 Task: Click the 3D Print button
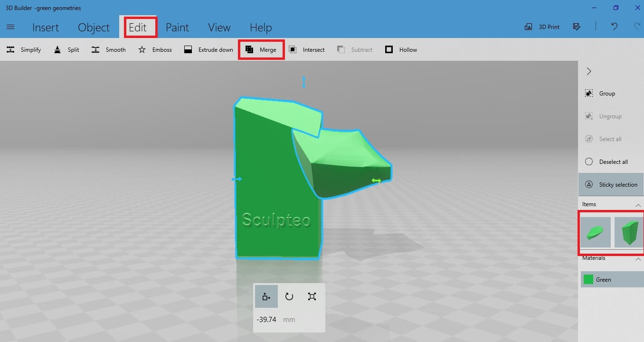point(542,27)
